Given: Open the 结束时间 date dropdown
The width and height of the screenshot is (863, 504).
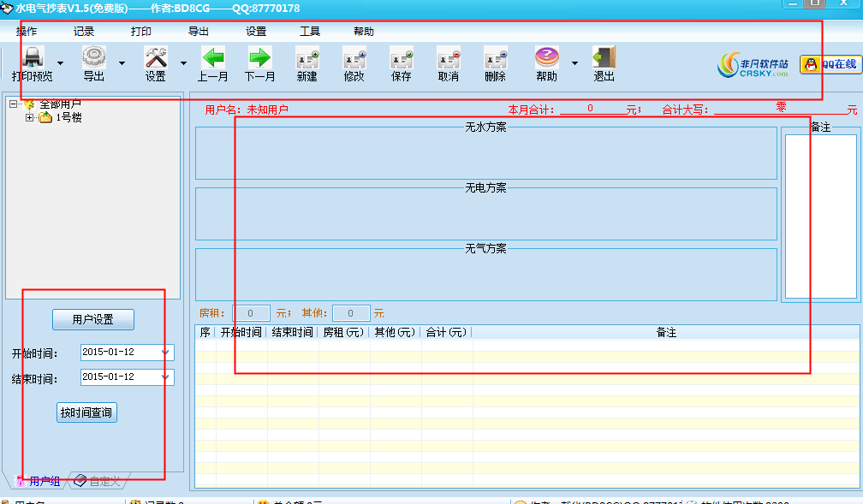Looking at the screenshot, I should tap(165, 377).
